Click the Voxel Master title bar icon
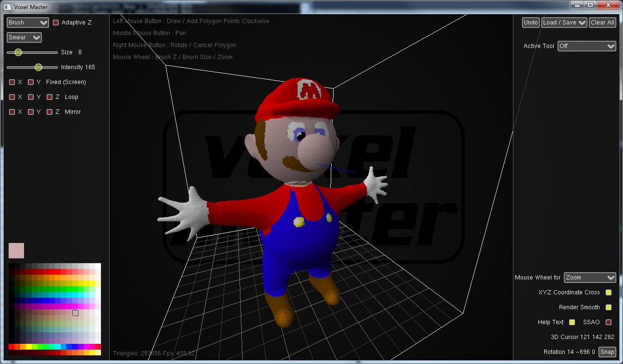The image size is (623, 364). (x=6, y=7)
